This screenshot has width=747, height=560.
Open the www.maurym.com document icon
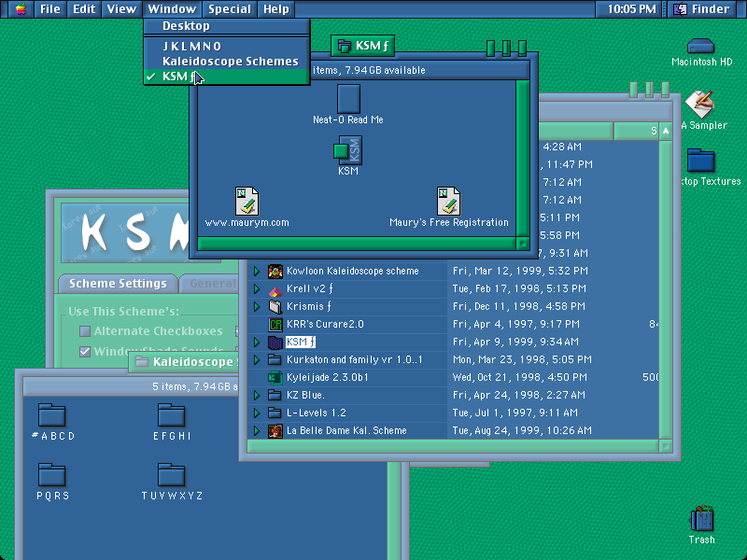[x=247, y=201]
